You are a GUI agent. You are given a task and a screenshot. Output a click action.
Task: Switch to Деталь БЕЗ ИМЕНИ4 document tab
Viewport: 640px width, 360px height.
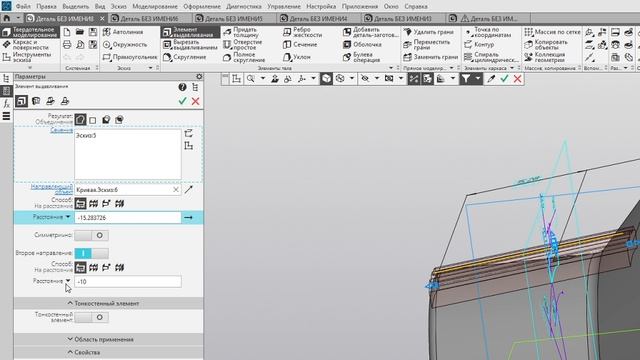318,19
